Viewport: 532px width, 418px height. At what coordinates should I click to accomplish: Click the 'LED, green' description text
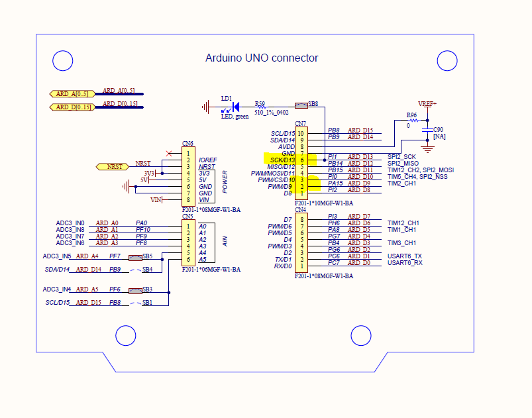pos(235,117)
